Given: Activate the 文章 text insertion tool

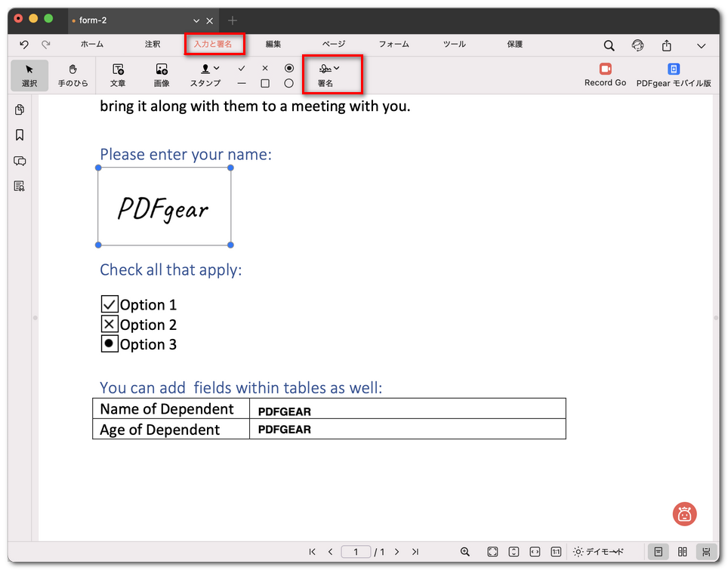Looking at the screenshot, I should pyautogui.click(x=118, y=75).
